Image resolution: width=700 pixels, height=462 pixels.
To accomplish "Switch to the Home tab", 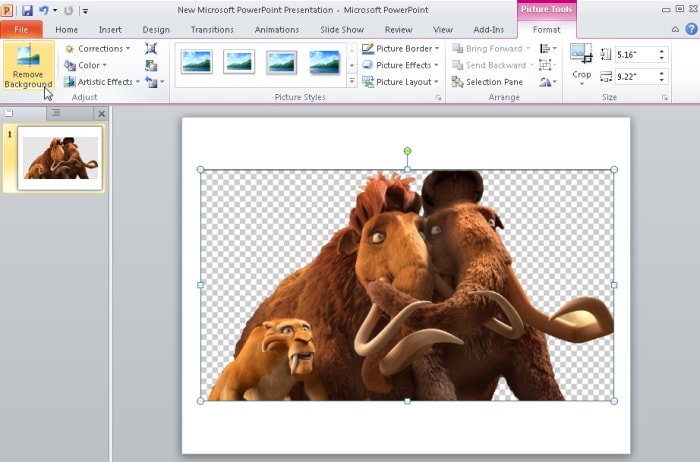I will click(67, 29).
